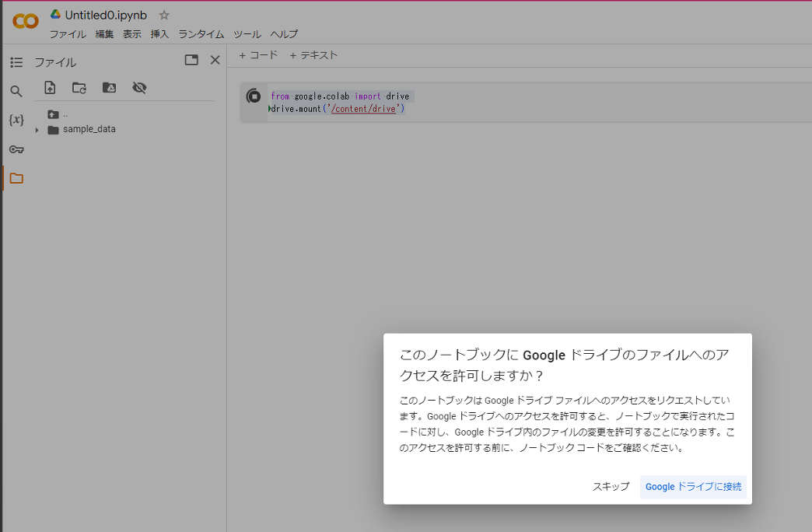Click the code line 'from google.colab import drive'
The width and height of the screenshot is (812, 532).
[340, 96]
